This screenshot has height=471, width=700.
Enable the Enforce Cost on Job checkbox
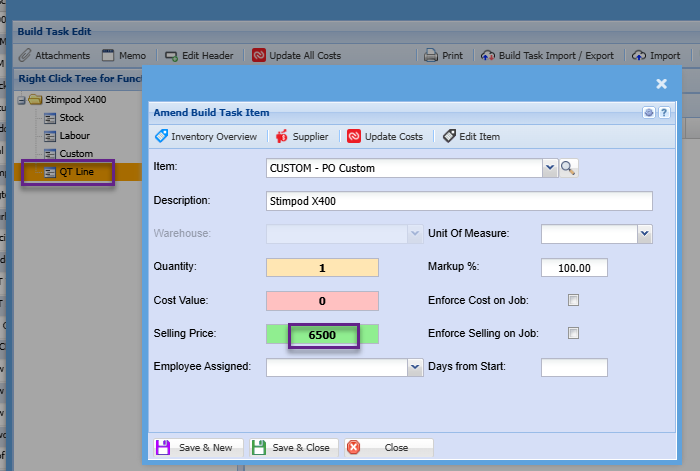(573, 300)
